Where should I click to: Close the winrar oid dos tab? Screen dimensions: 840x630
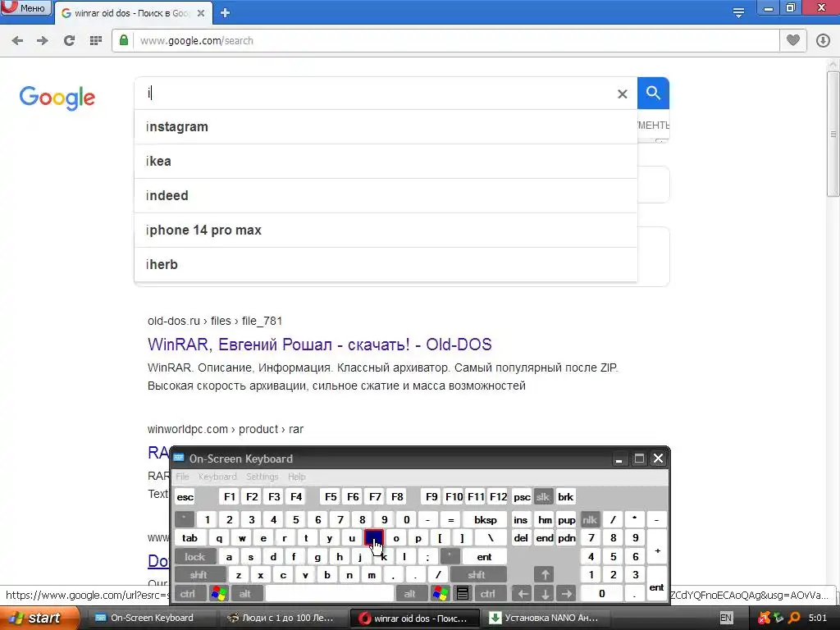tap(201, 13)
